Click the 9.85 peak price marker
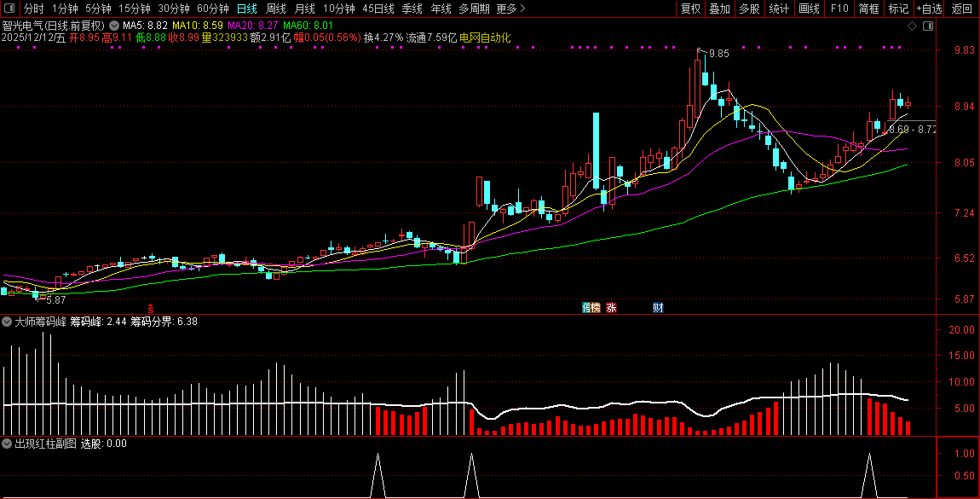 click(718, 54)
